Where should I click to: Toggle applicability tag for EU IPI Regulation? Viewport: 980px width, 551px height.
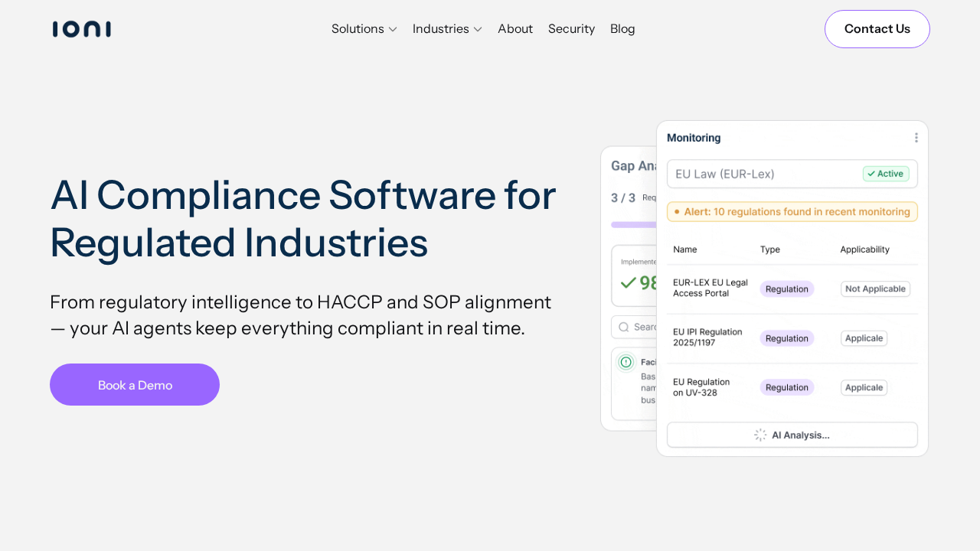pos(864,338)
